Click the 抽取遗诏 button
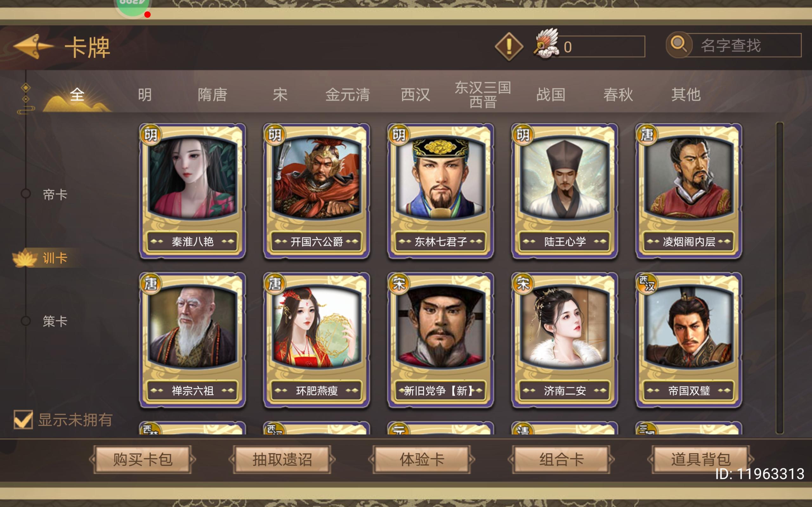Viewport: 812px width, 507px height. 282,459
